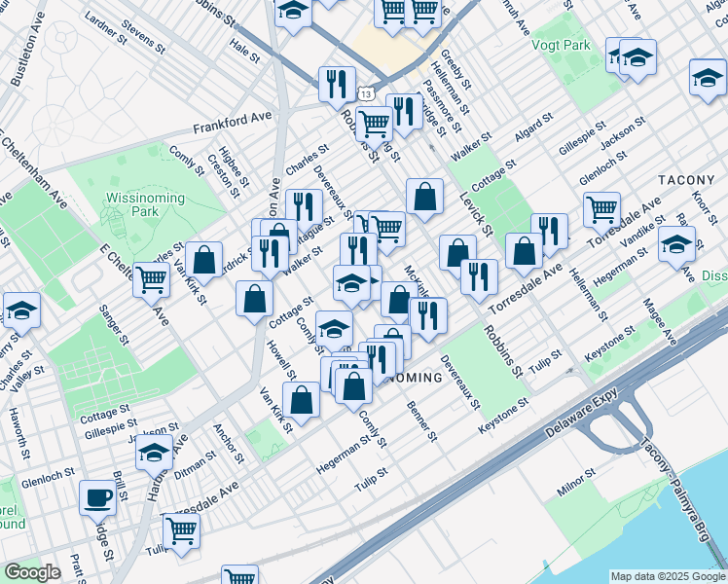Open the shopping cart marker near Tulip St southwest
Viewport: 728px width, 584px height.
(x=181, y=532)
